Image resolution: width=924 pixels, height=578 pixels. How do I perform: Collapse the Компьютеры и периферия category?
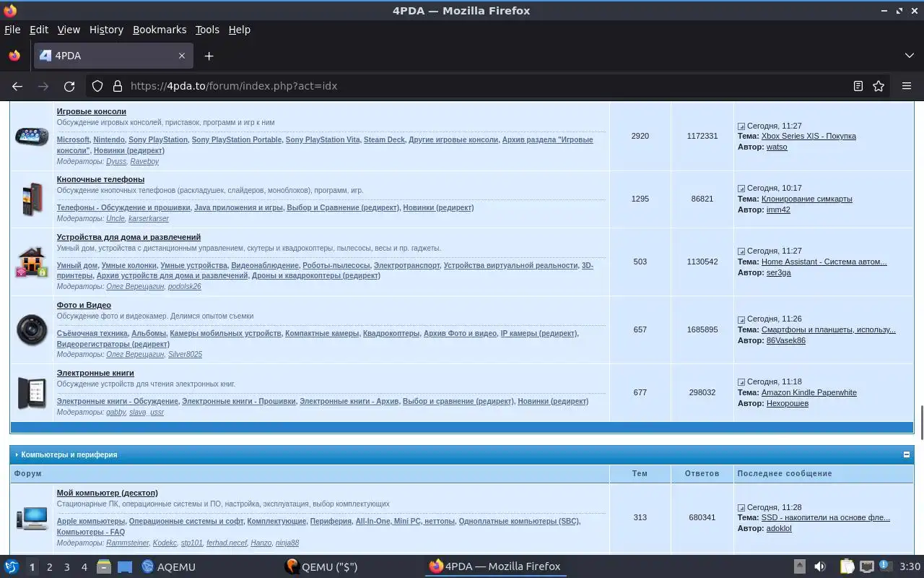coord(907,454)
